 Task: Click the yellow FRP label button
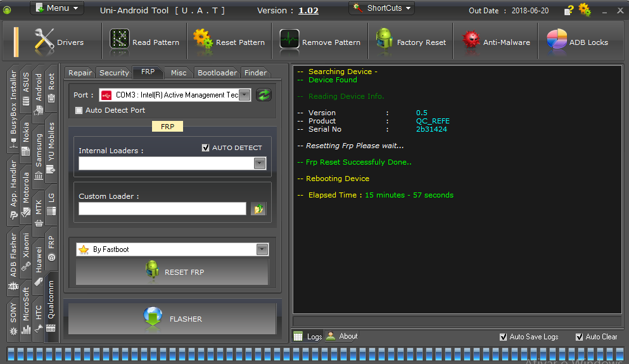click(x=167, y=126)
